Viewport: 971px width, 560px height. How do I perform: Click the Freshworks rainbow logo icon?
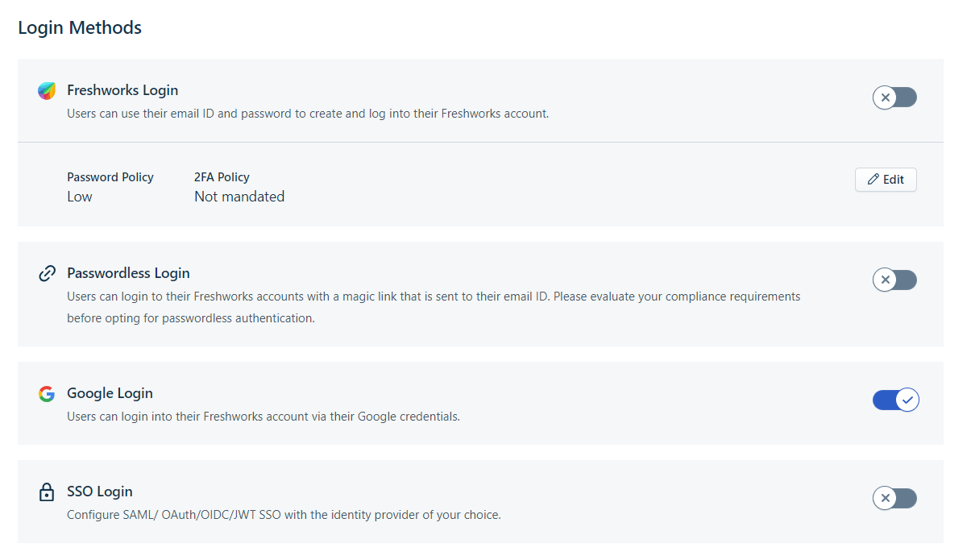[x=47, y=91]
